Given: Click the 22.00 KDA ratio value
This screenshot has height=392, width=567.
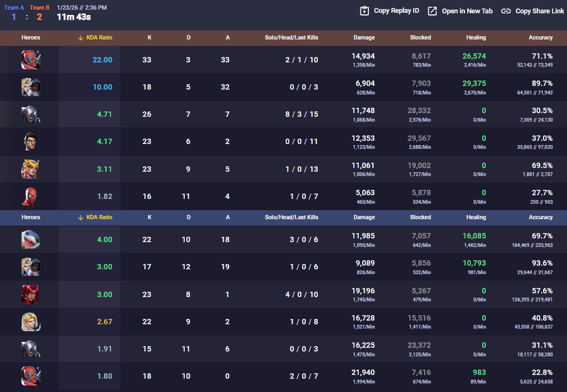Looking at the screenshot, I should coord(103,60).
